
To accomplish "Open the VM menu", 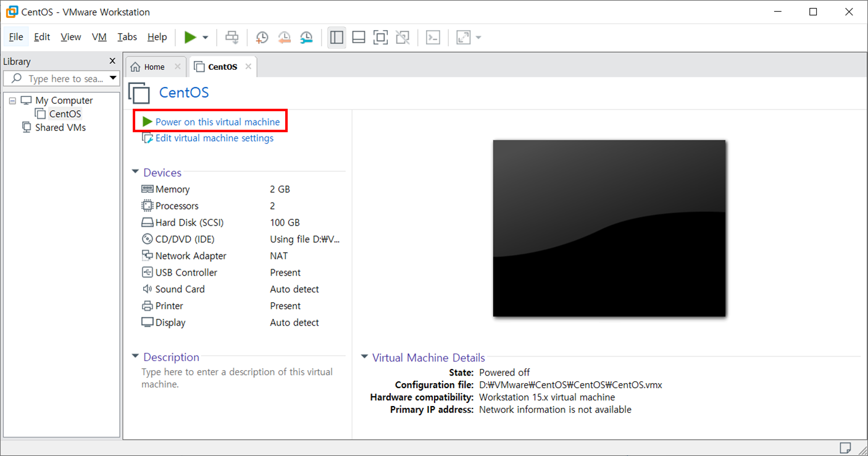I will (99, 37).
